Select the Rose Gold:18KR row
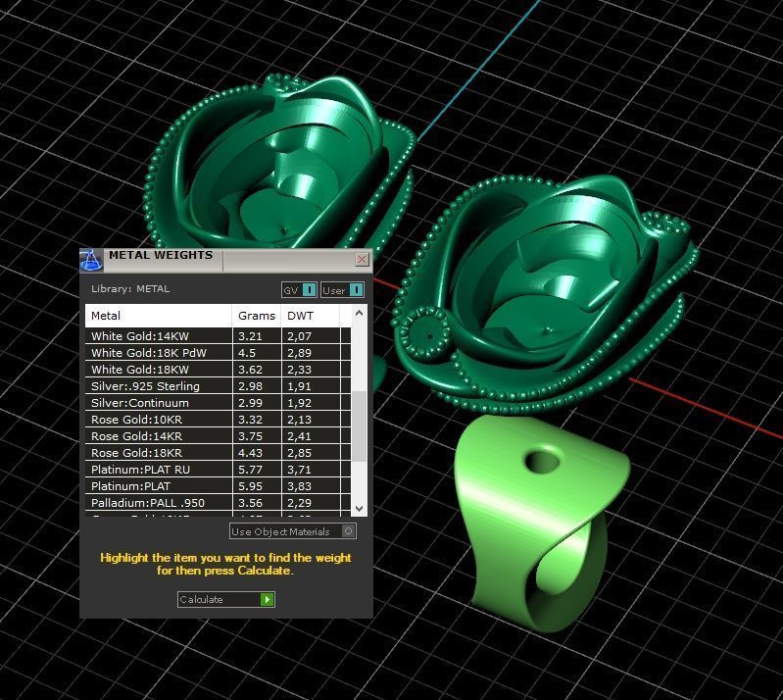783x700 pixels. coord(219,453)
